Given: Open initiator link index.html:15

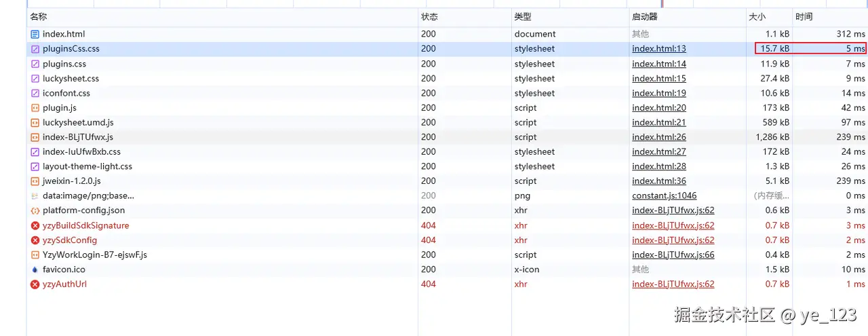Looking at the screenshot, I should pos(659,79).
